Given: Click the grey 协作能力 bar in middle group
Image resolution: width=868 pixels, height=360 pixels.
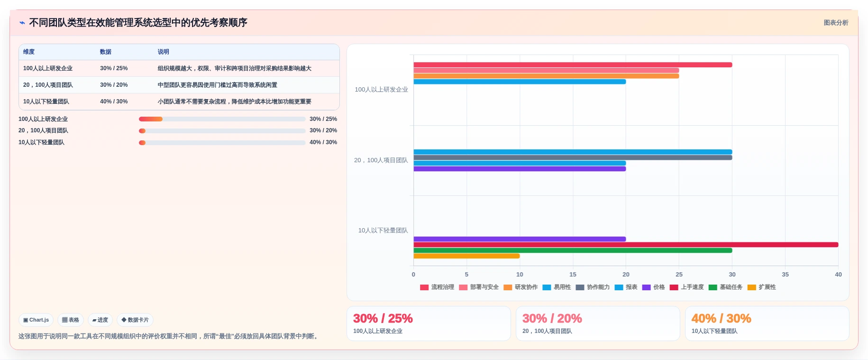Looking at the screenshot, I should click(573, 157).
